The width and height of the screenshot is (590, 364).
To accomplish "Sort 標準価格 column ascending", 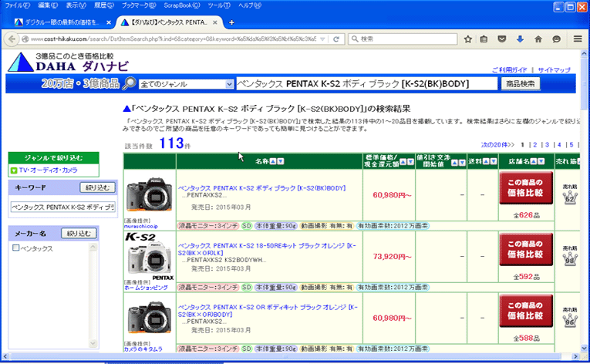I will (403, 162).
